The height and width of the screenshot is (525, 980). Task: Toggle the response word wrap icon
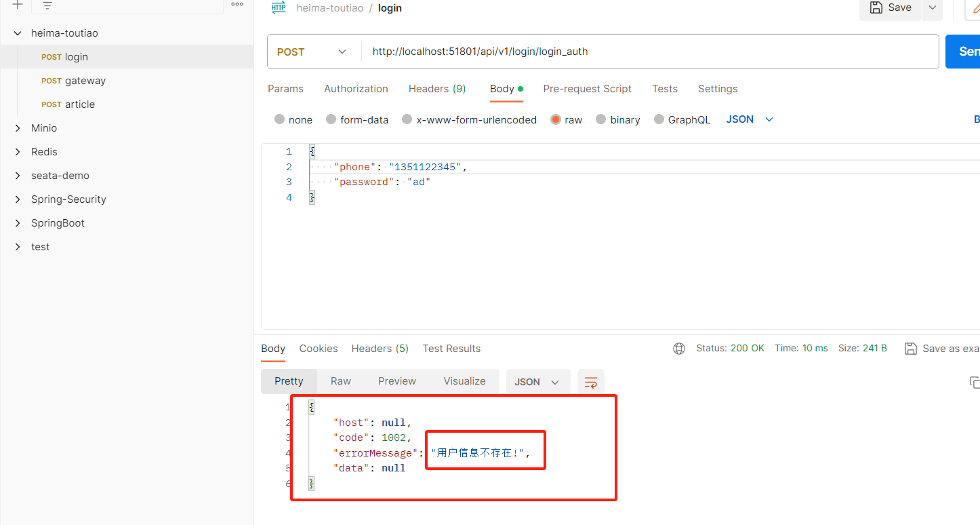(x=591, y=382)
